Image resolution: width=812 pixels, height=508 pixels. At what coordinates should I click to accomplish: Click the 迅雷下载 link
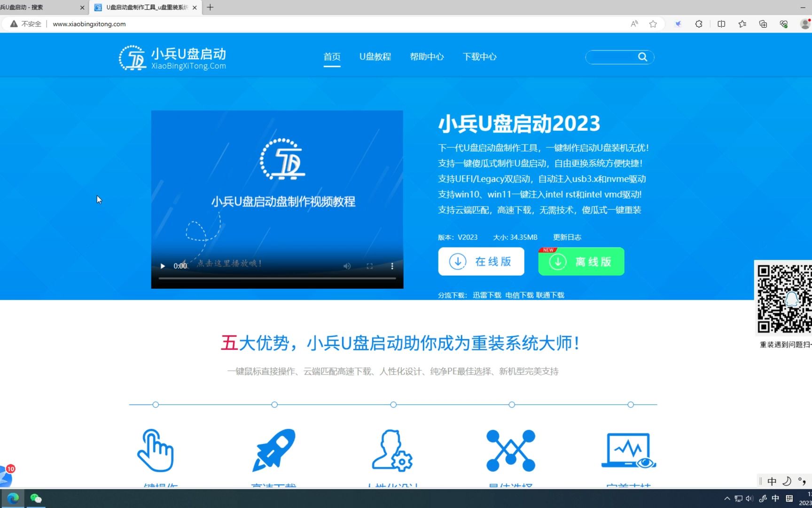pos(487,295)
